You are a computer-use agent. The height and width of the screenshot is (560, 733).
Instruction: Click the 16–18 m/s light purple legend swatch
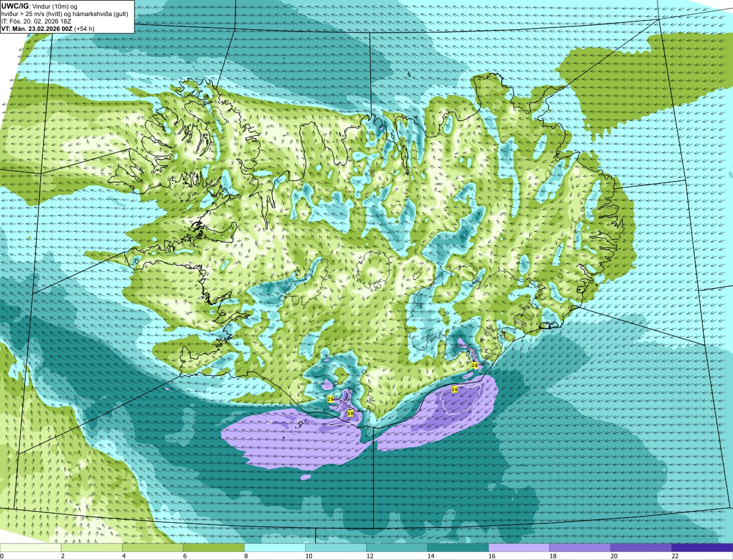519,548
